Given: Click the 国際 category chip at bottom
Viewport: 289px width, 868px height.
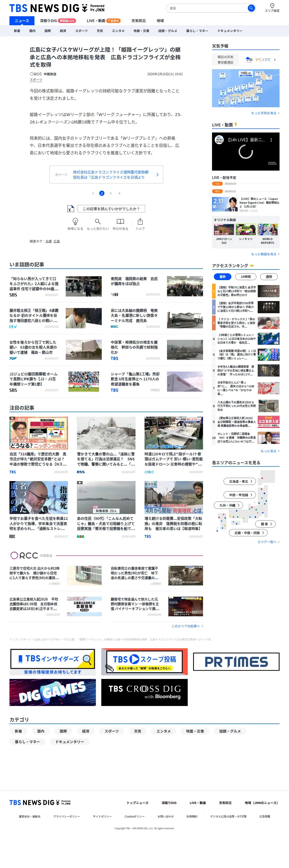Looking at the screenshot, I should pos(63,731).
